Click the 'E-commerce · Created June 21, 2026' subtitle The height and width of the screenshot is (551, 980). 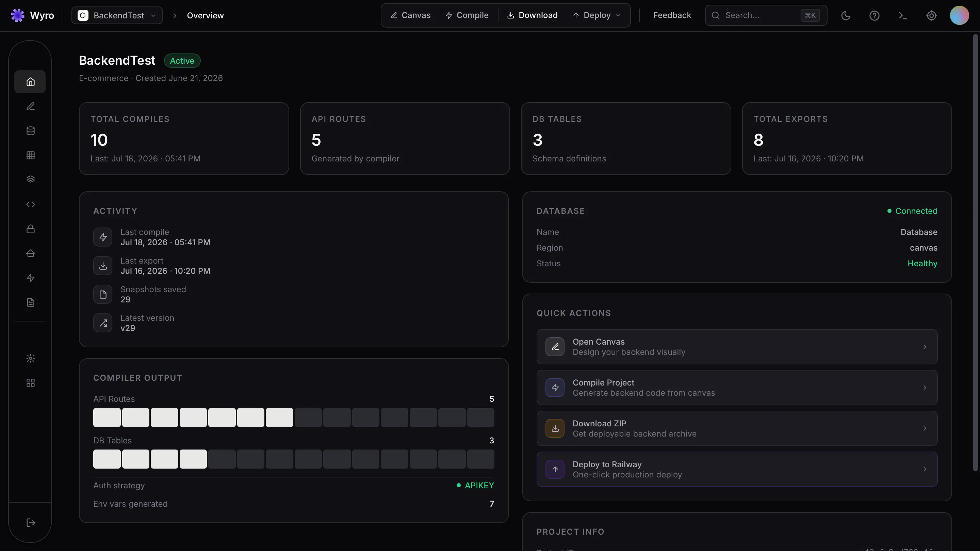(x=151, y=78)
